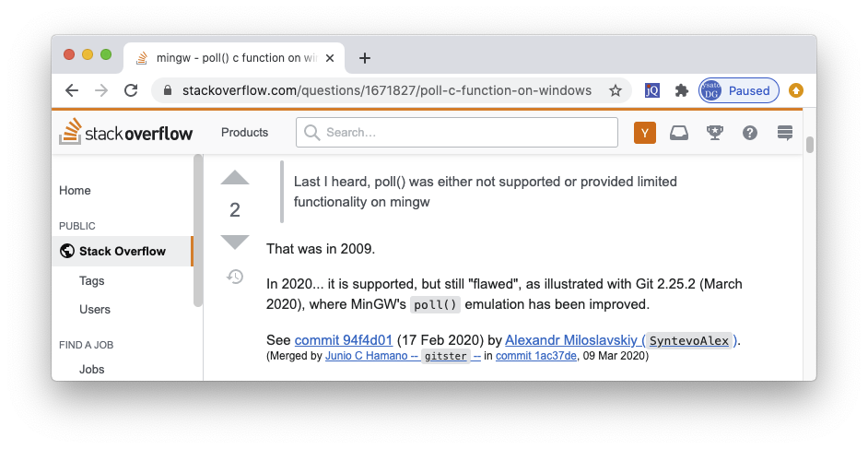Open the Chrome extensions puzzle icon
868x449 pixels.
pos(682,90)
